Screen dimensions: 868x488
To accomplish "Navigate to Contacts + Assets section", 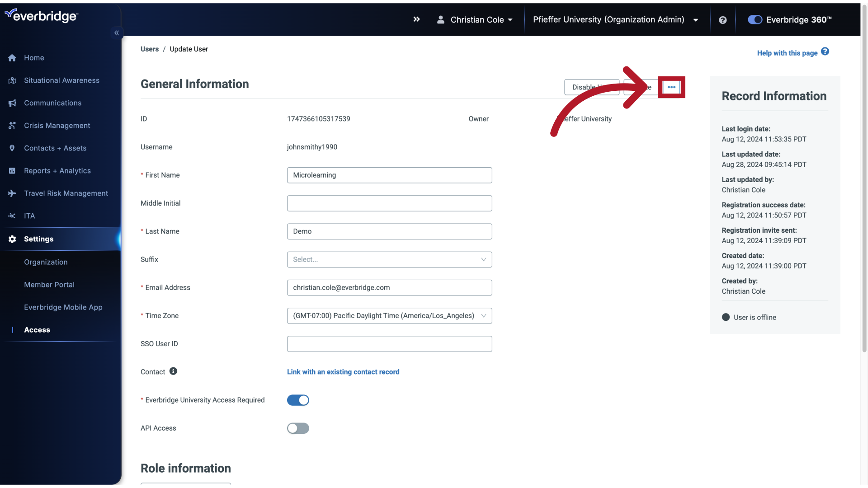I will point(55,148).
